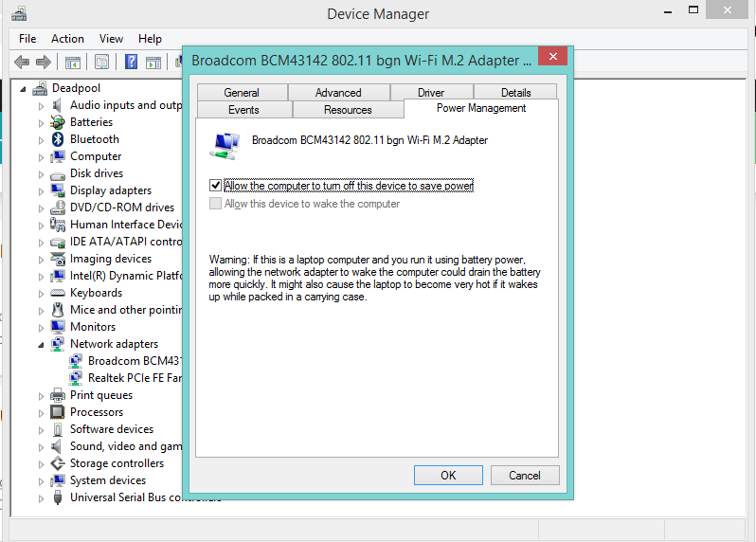The width and height of the screenshot is (756, 542).
Task: Open the File menu
Action: pyautogui.click(x=27, y=39)
